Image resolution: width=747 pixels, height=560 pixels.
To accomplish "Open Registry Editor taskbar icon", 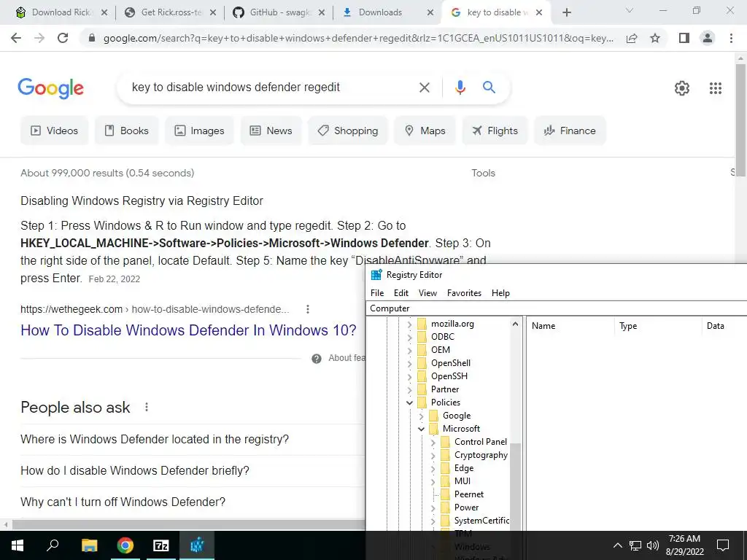I will pyautogui.click(x=197, y=545).
